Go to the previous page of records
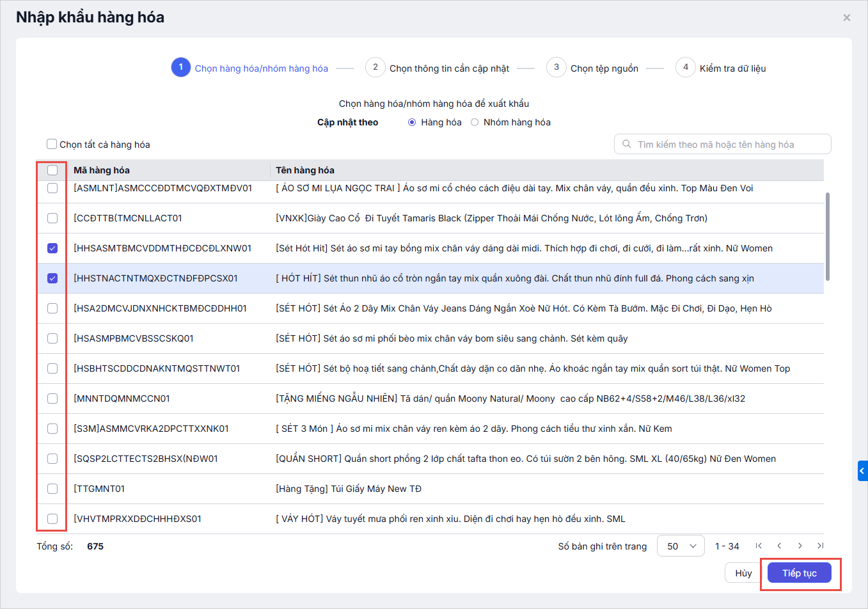This screenshot has height=609, width=868. (x=779, y=546)
